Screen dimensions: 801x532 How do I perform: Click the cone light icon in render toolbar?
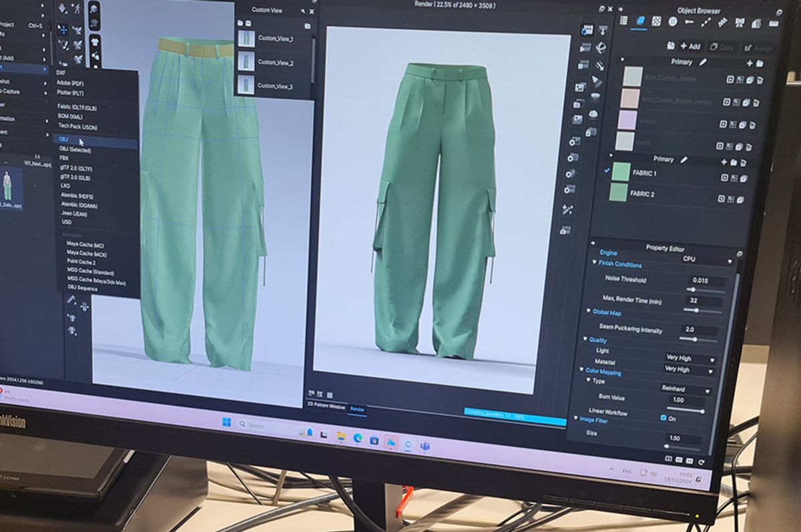[x=597, y=81]
